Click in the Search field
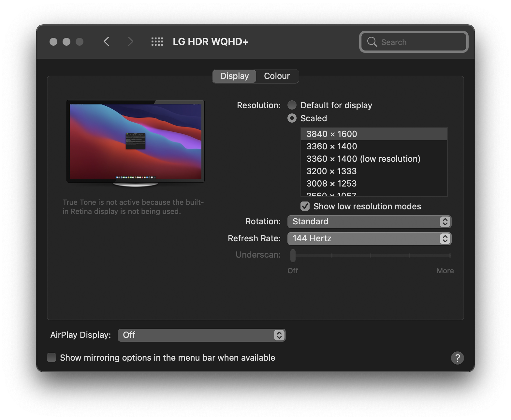 pyautogui.click(x=414, y=42)
